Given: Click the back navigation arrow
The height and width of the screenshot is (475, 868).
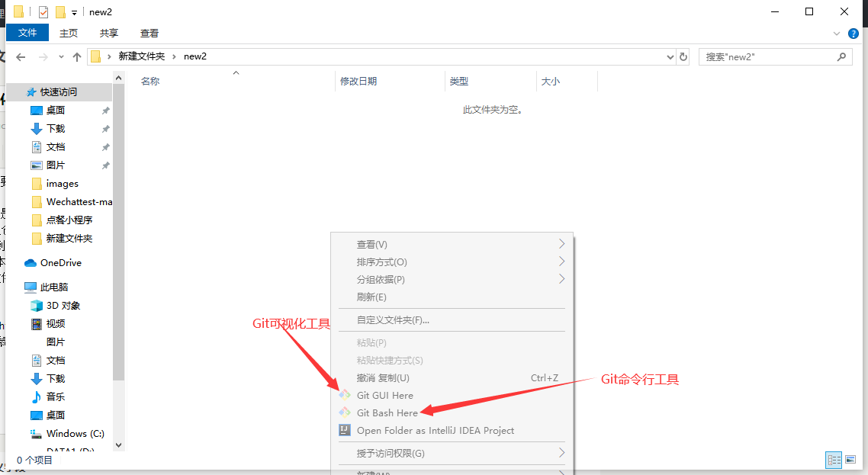Looking at the screenshot, I should (x=21, y=56).
